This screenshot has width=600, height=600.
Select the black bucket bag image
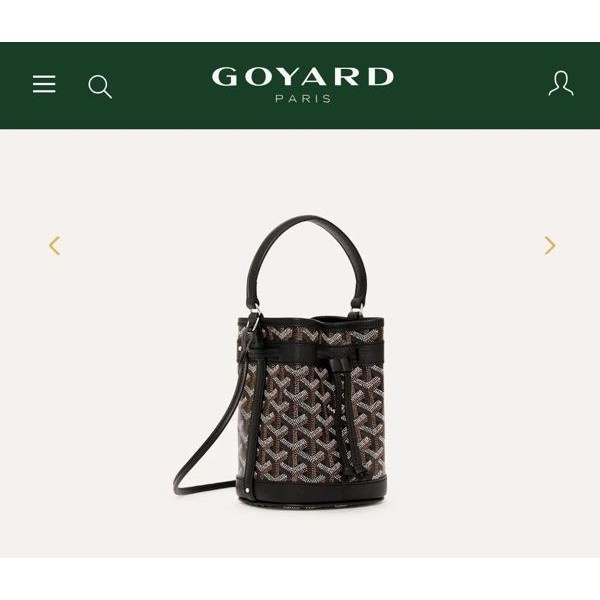coord(279,362)
